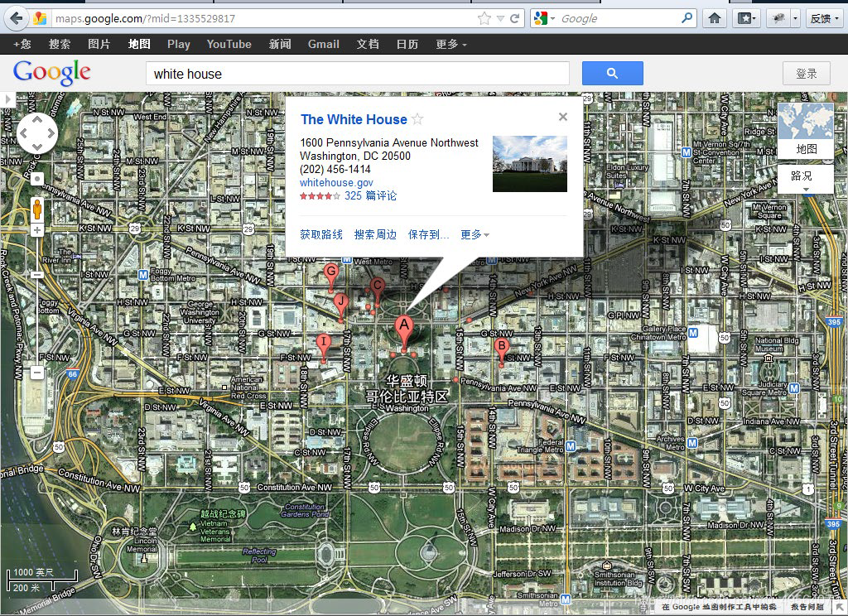Image resolution: width=848 pixels, height=616 pixels.
Task: Open the 路况 traffic layer dropdown
Action: pos(806,179)
